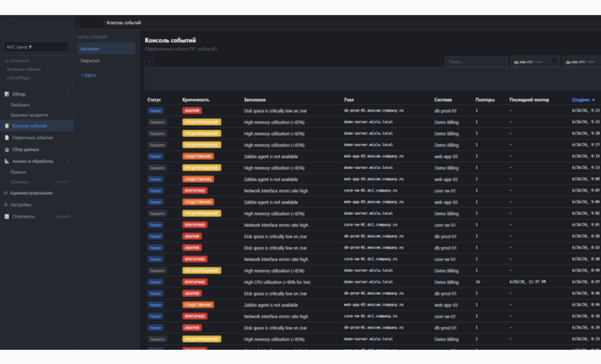Screen dimensions: 601x364
Task: Toggle sort on the Создано column
Action: click(583, 100)
